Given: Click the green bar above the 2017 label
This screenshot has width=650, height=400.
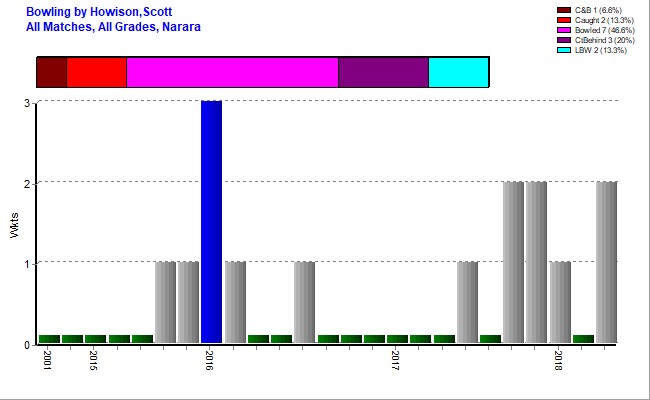Looking at the screenshot, I should pos(397,339).
